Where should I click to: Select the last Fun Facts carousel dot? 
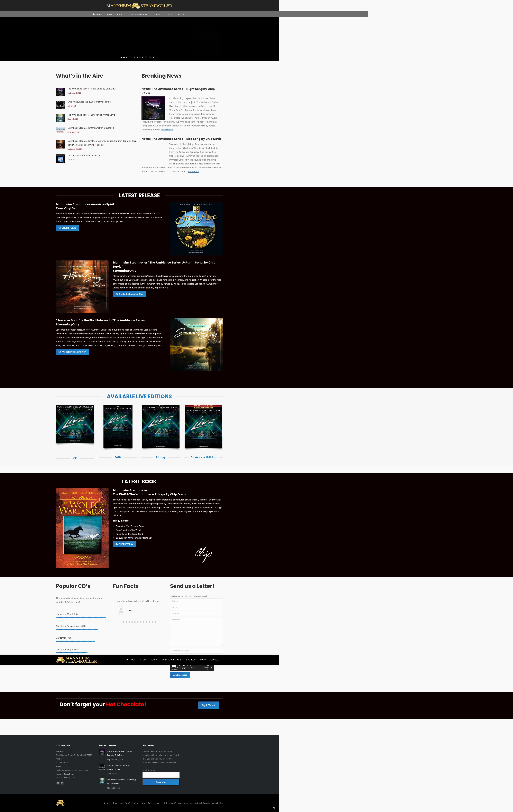155,622
